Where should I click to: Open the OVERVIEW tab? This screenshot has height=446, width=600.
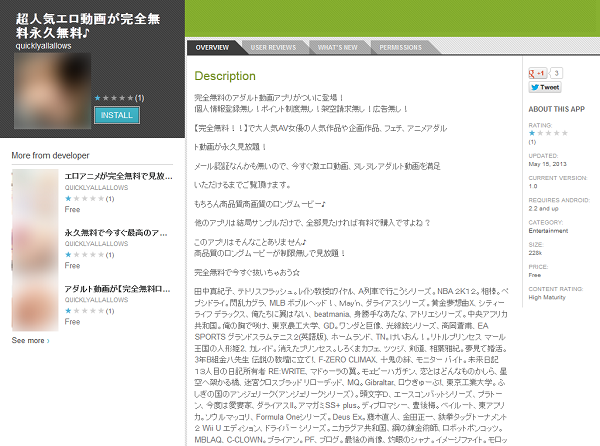212,47
